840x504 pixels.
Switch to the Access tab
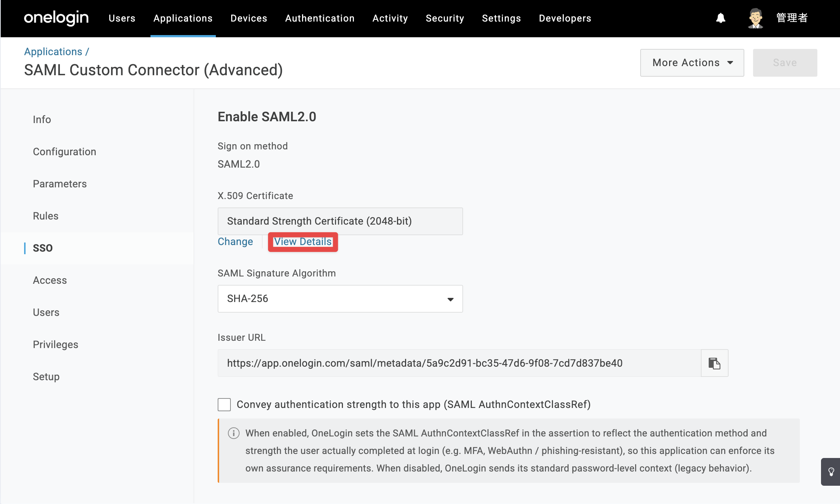[50, 280]
